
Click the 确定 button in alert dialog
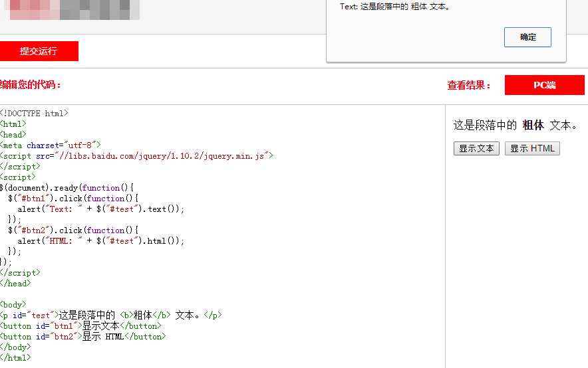tap(527, 37)
